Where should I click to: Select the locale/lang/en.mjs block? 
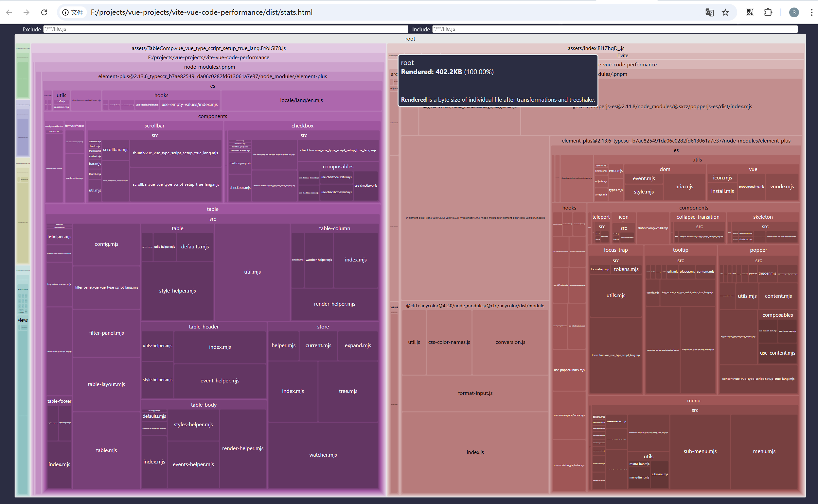[301, 100]
